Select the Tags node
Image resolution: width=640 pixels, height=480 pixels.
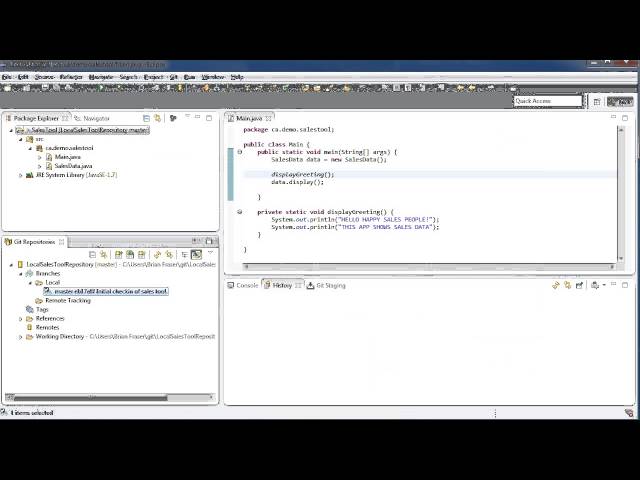click(37, 309)
